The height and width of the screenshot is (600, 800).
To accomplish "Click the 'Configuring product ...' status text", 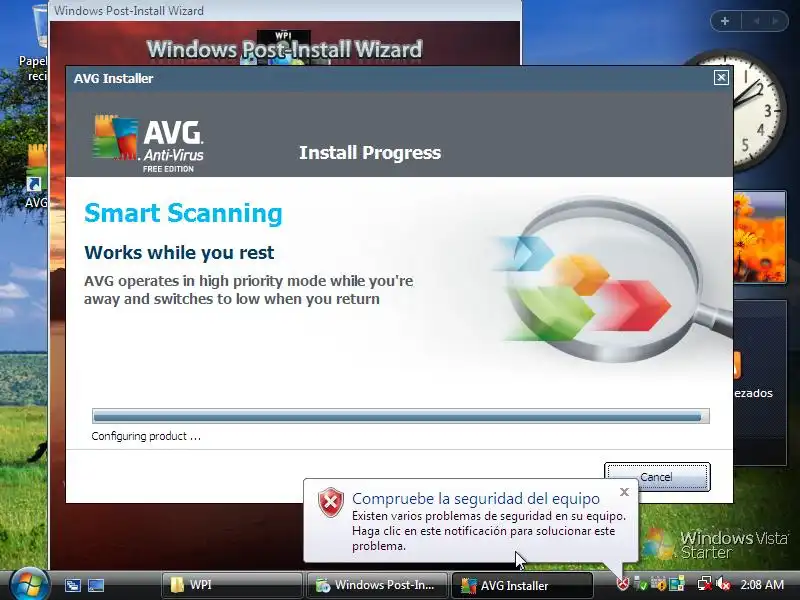I will pyautogui.click(x=146, y=436).
